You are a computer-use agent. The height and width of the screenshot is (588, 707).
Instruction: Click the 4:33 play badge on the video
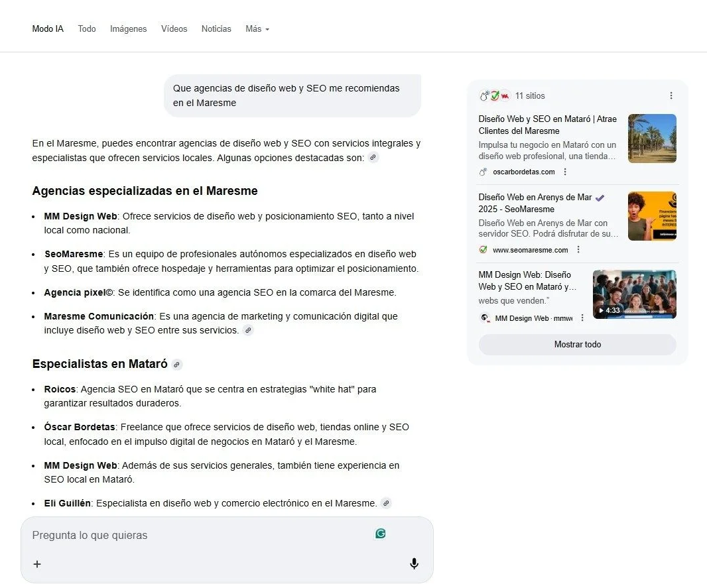pos(608,310)
